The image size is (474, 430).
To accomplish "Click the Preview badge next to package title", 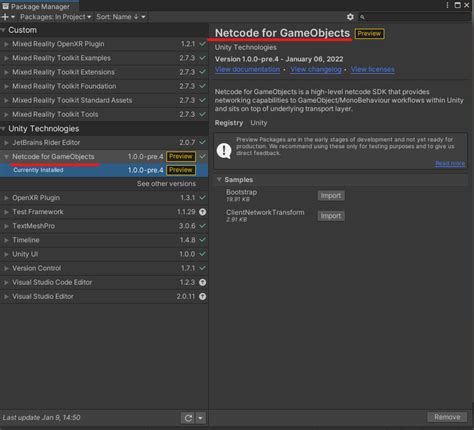I will tap(369, 34).
